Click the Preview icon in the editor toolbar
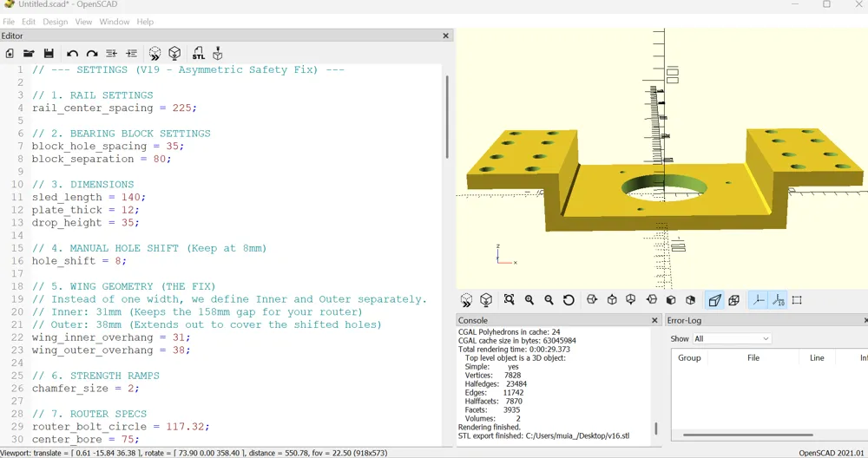 tap(155, 54)
